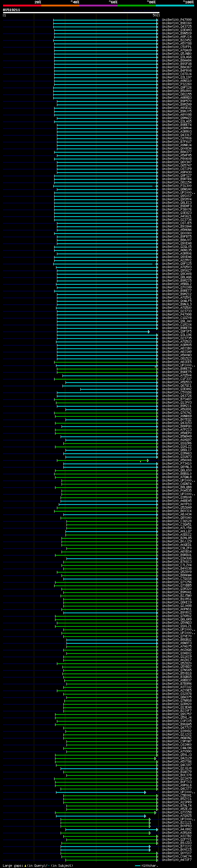Select hit label UniRef100_O81155
The width and height of the screenshot is (197, 868).
tap(177, 94)
